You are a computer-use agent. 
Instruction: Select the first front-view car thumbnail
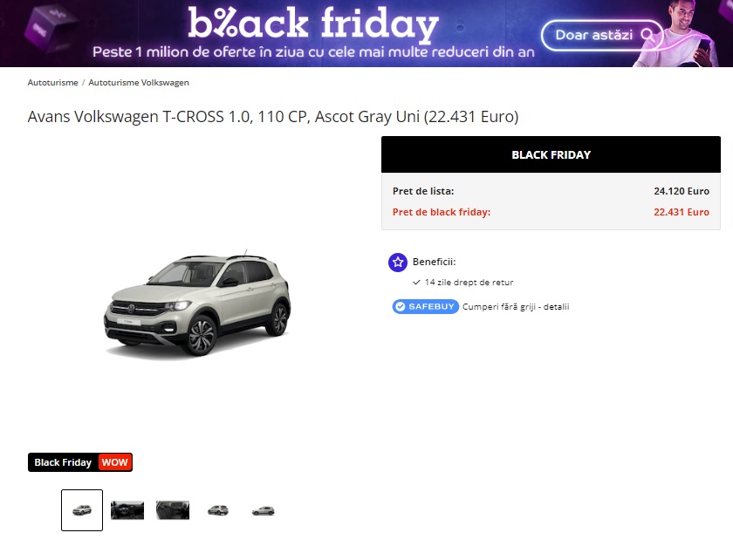[82, 510]
